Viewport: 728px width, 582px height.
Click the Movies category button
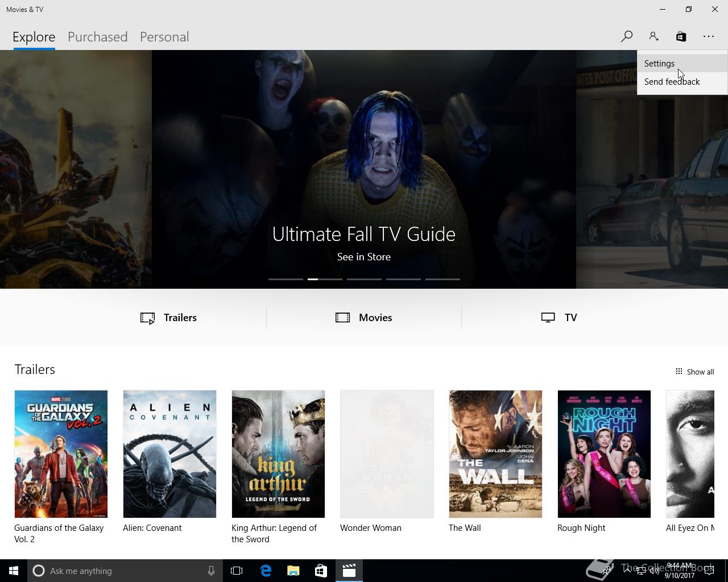tap(364, 318)
